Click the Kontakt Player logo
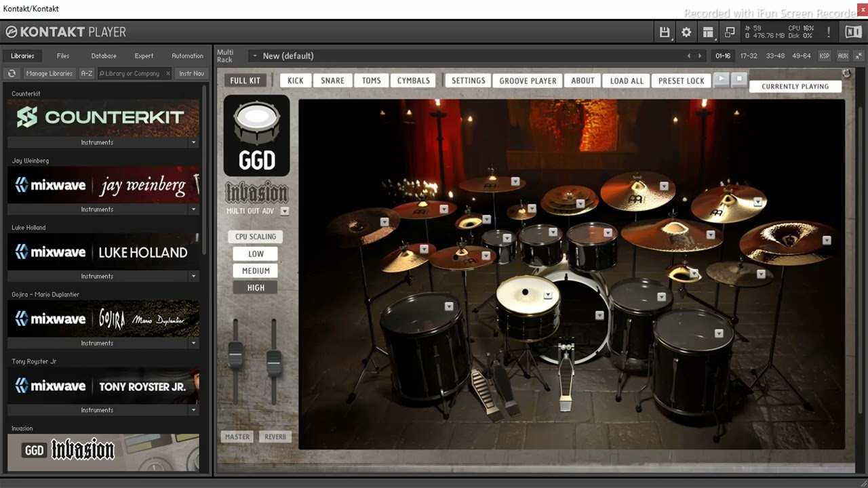 (66, 32)
